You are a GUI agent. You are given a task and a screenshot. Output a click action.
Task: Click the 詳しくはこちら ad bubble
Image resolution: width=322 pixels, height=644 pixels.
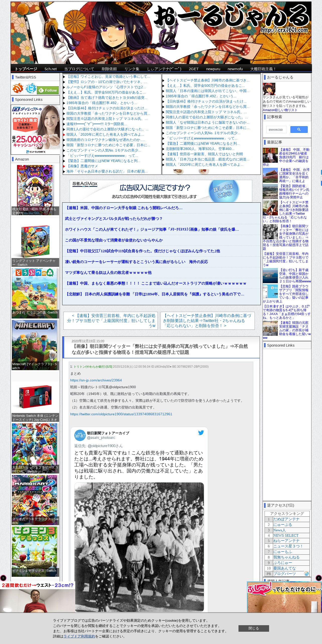pyautogui.click(x=224, y=191)
